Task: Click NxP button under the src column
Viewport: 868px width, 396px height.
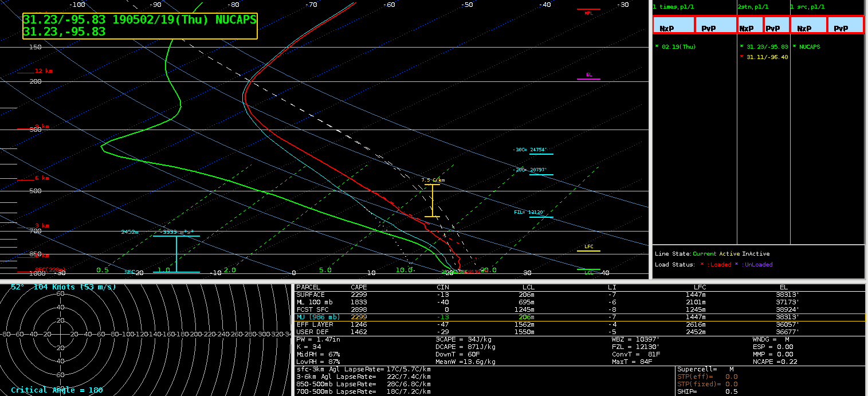Action: (808, 25)
